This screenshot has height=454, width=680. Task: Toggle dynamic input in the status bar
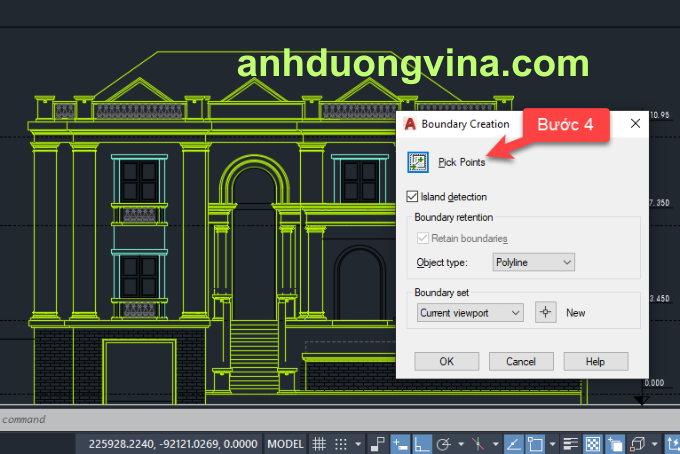pos(401,443)
